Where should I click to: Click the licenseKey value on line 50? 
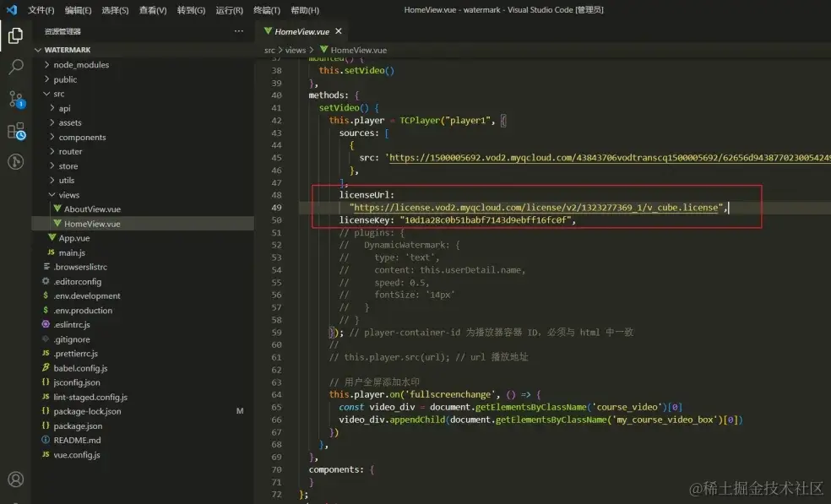[x=485, y=220]
